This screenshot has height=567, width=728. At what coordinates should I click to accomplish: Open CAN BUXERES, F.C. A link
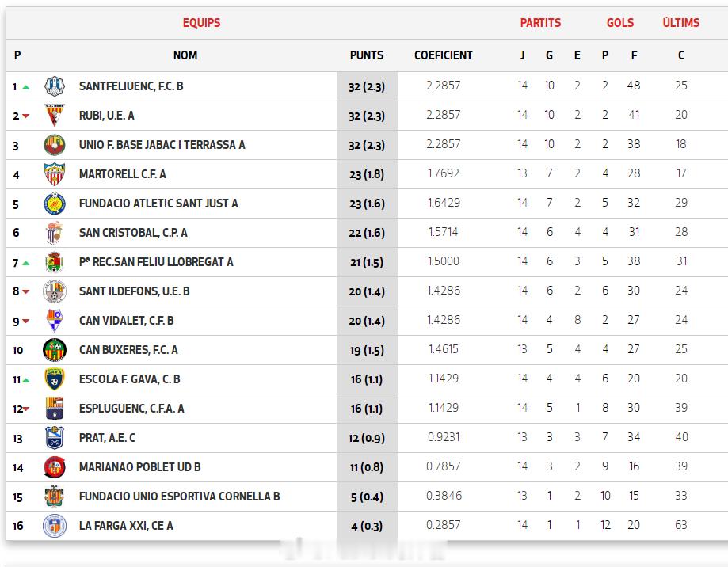[x=128, y=350]
